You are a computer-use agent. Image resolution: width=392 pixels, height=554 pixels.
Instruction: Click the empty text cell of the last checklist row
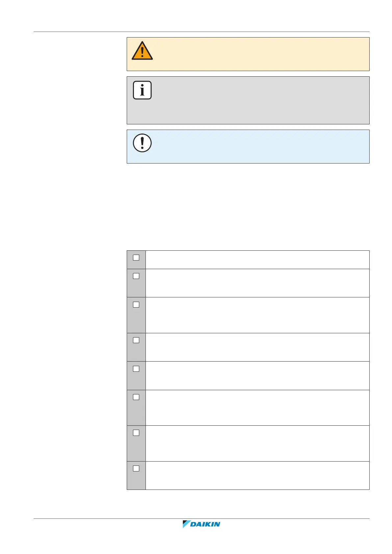point(257,475)
